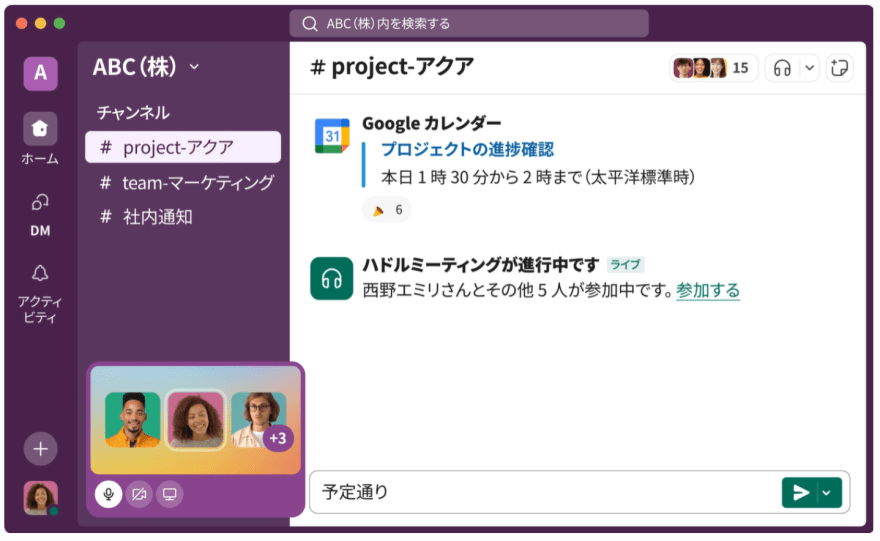Screen dimensions: 880x541
Task: Click 参加する to join the huddle
Action: [x=708, y=291]
